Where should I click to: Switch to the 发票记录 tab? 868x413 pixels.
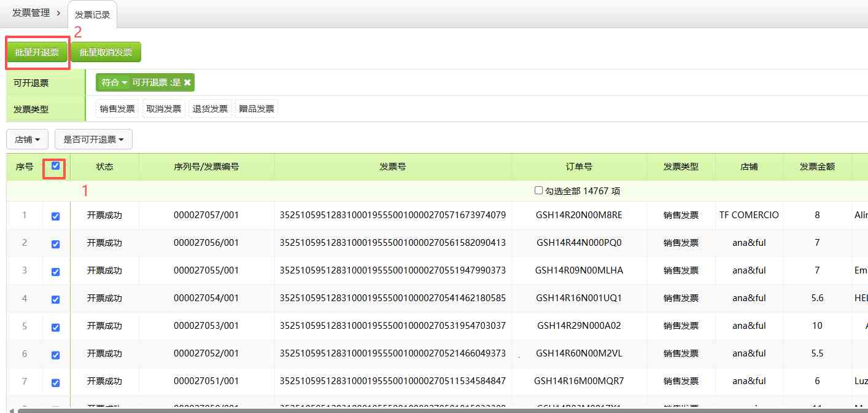tap(92, 14)
